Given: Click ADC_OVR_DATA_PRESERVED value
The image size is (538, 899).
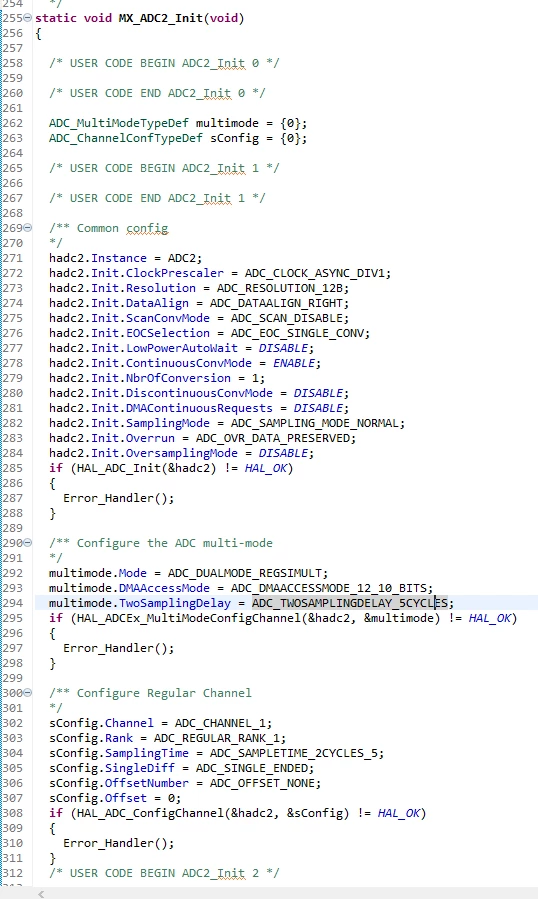Looking at the screenshot, I should tap(273, 438).
